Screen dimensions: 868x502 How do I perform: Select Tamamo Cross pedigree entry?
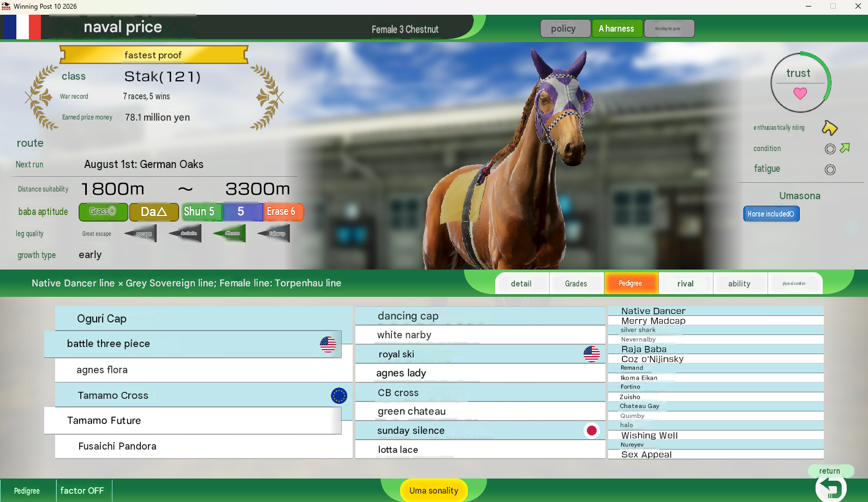pyautogui.click(x=204, y=395)
